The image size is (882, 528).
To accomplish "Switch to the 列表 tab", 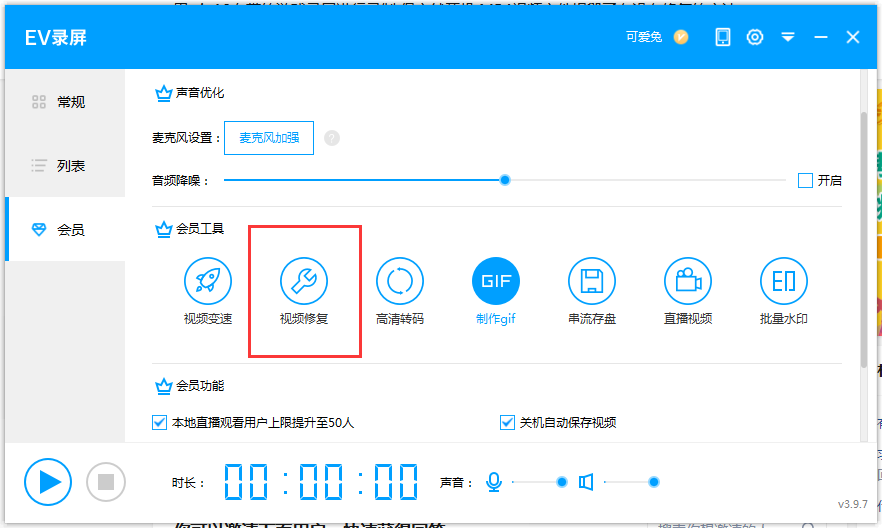I will [65, 166].
